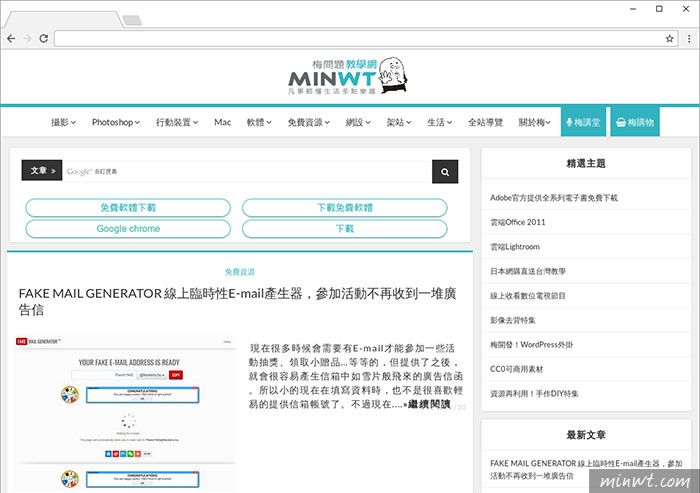Screen dimensions: 700x493
Task: Open the Chrome three-dot menu
Action: pyautogui.click(x=689, y=38)
